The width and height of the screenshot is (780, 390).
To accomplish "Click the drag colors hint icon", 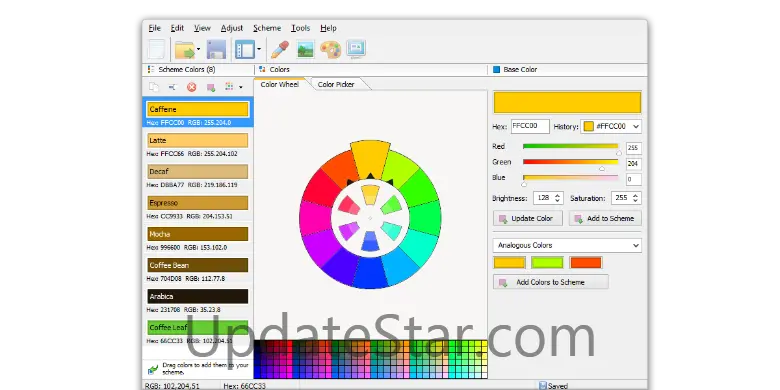I will [153, 369].
